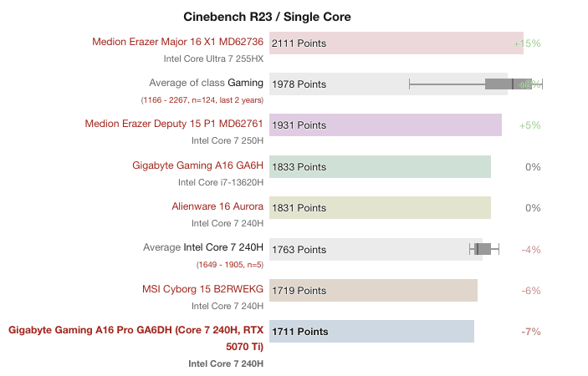Open the Gigabyte Gaming A16 Pro GA6DH link
The height and width of the screenshot is (376, 588).
(136, 330)
